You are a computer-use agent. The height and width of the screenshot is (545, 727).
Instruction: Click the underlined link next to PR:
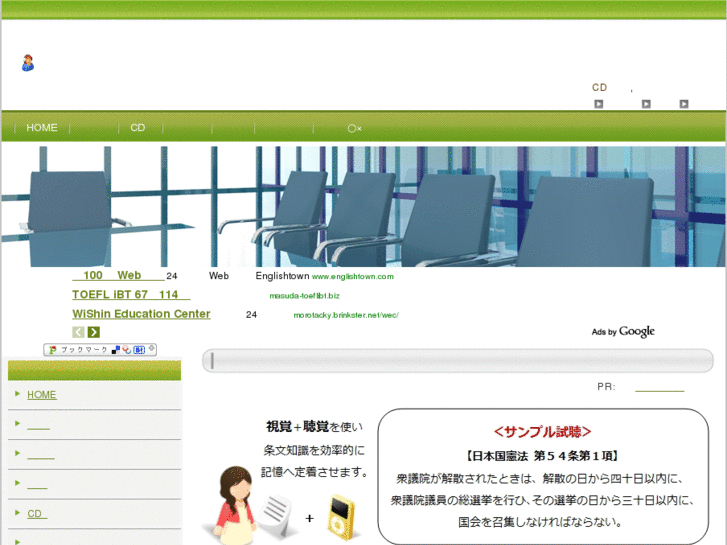(659, 387)
